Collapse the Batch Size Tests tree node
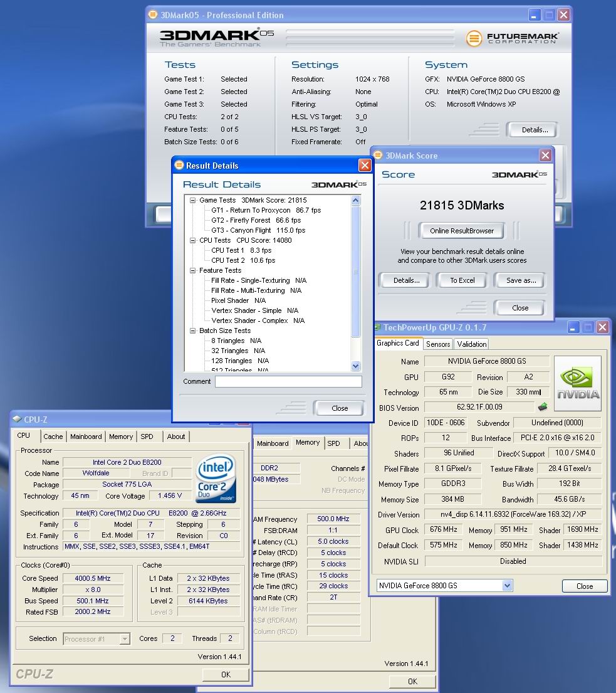This screenshot has width=616, height=693. (192, 331)
